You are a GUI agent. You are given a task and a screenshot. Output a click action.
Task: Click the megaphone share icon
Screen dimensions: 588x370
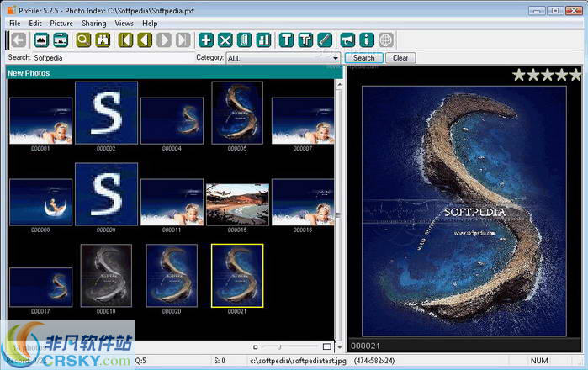tap(347, 40)
